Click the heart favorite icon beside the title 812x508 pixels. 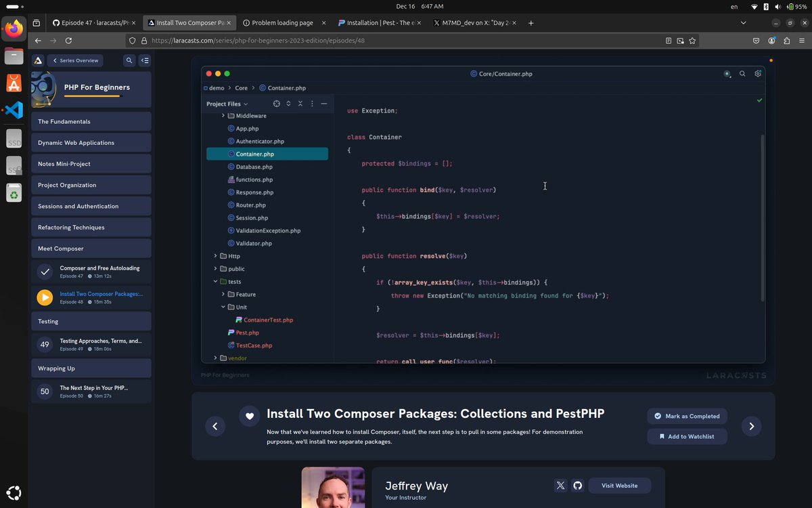point(250,417)
